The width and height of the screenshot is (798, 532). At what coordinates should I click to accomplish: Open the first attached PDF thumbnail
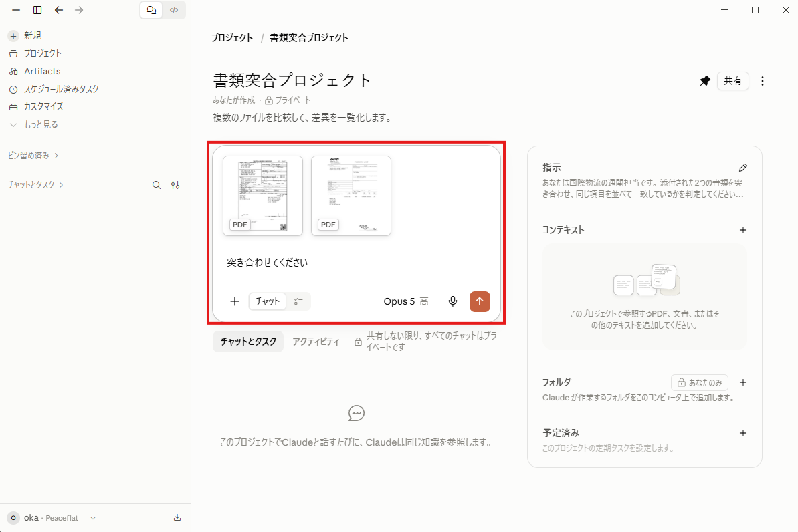click(263, 196)
